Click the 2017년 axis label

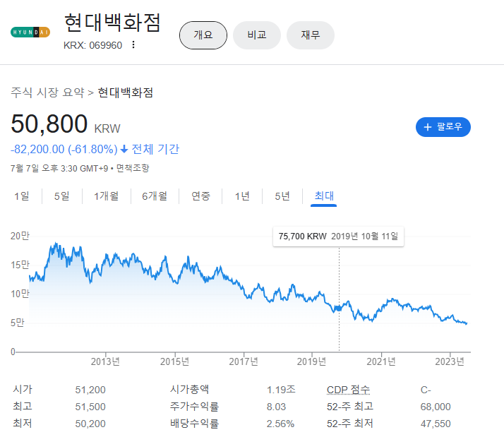(244, 361)
